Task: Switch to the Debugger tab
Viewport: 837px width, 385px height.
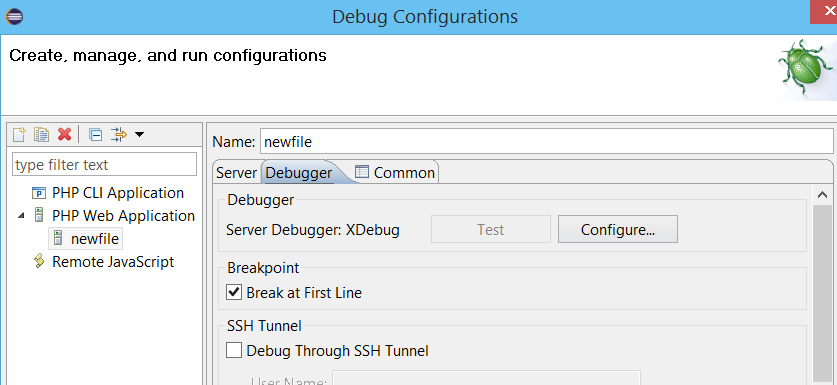Action: 298,173
